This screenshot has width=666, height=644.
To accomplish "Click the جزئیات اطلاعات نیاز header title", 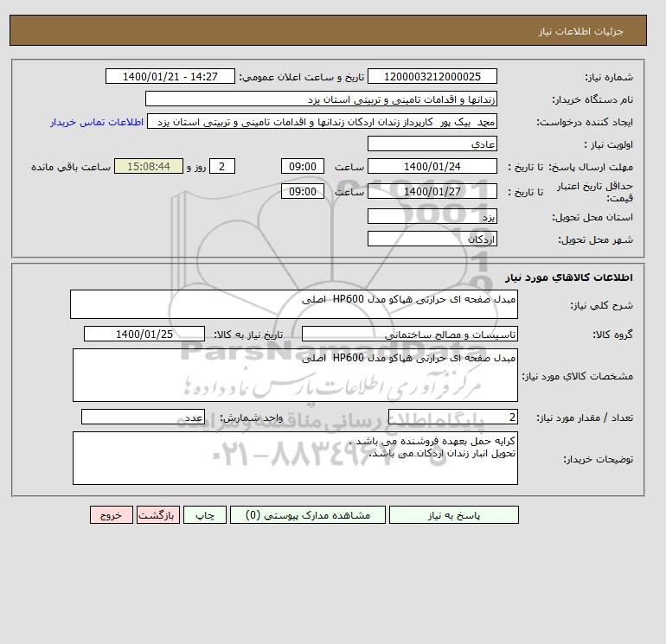I will tap(580, 31).
